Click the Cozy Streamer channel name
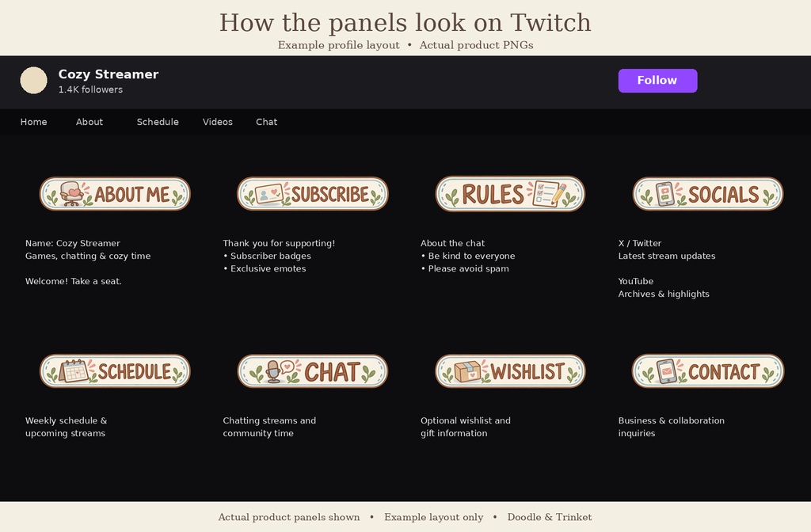The height and width of the screenshot is (532, 811). tap(109, 74)
